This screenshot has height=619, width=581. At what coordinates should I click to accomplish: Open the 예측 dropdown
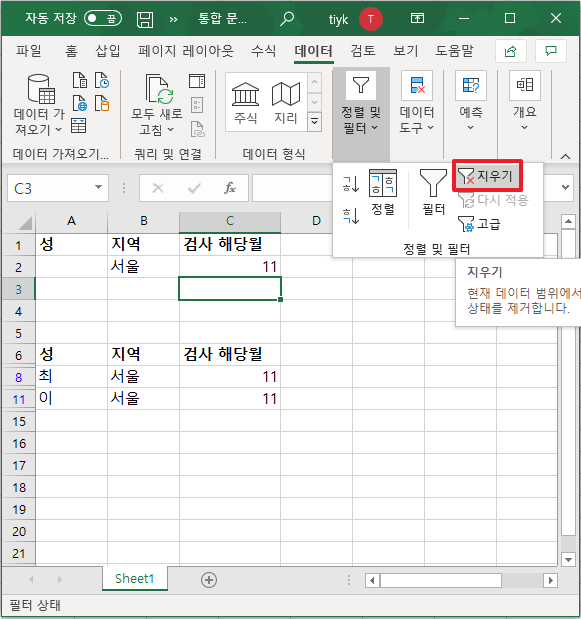[470, 101]
